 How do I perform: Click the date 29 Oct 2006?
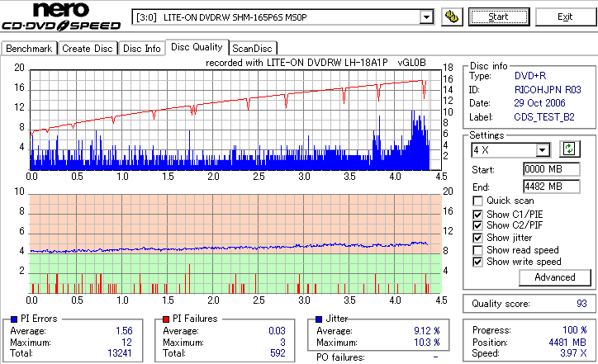tap(539, 103)
